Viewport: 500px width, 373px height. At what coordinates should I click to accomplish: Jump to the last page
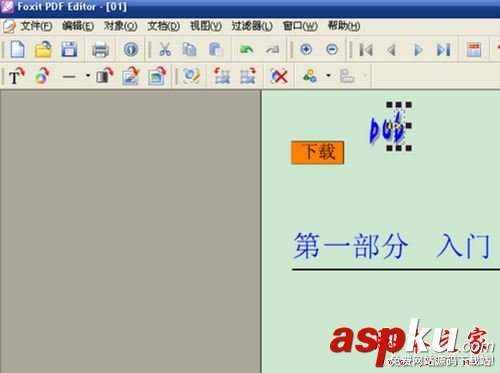pos(444,50)
